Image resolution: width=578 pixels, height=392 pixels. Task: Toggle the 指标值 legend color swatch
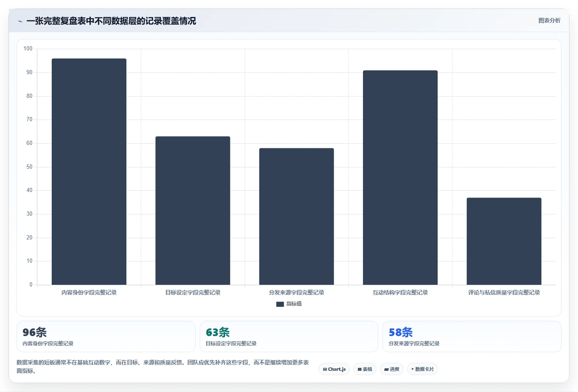(280, 304)
